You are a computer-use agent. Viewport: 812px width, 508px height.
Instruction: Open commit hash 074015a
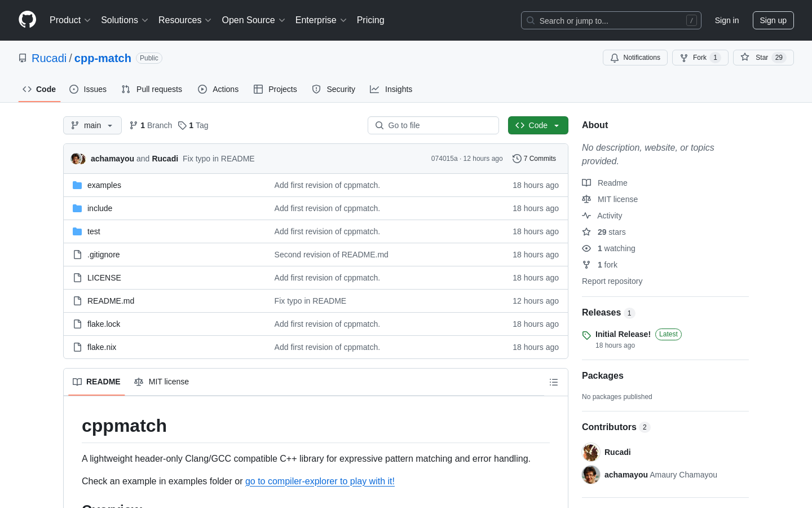(444, 159)
